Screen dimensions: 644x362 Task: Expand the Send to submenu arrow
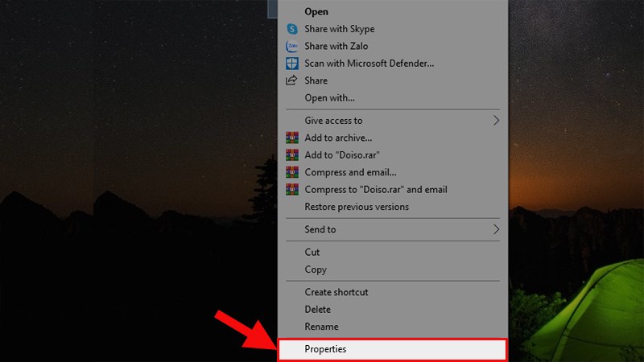[496, 229]
